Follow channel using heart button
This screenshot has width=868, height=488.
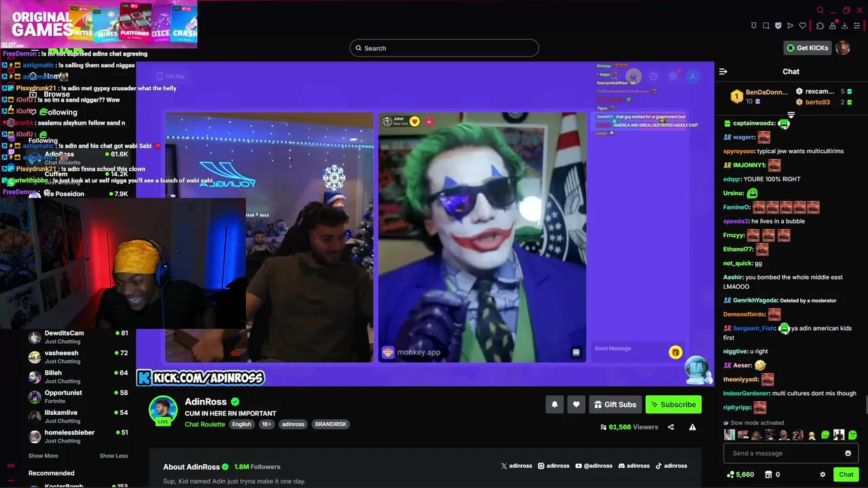[x=576, y=405]
